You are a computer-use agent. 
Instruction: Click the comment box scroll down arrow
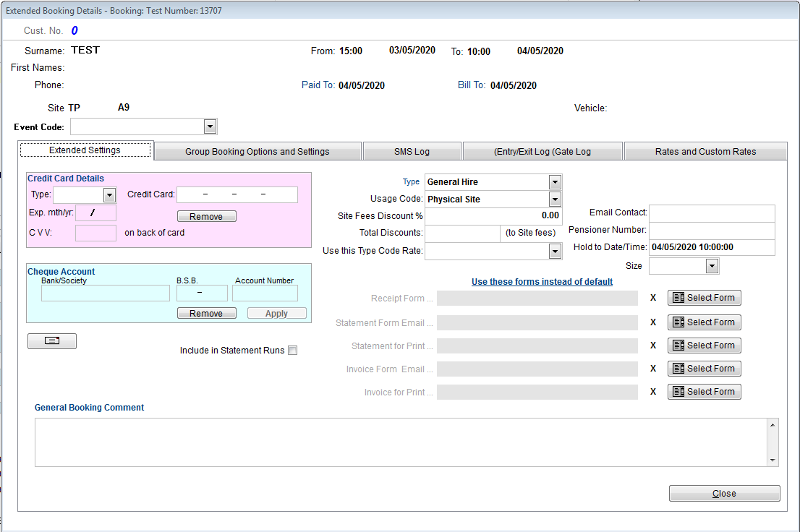coord(773,460)
